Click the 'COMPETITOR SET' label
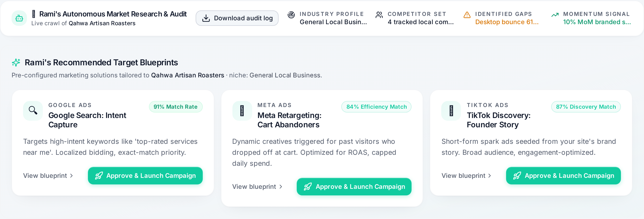 pos(417,14)
